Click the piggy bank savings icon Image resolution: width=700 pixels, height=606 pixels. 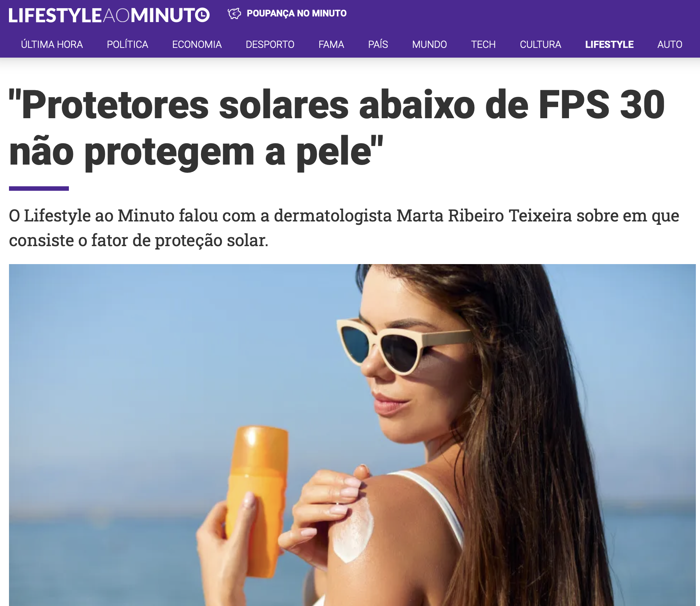tap(234, 13)
